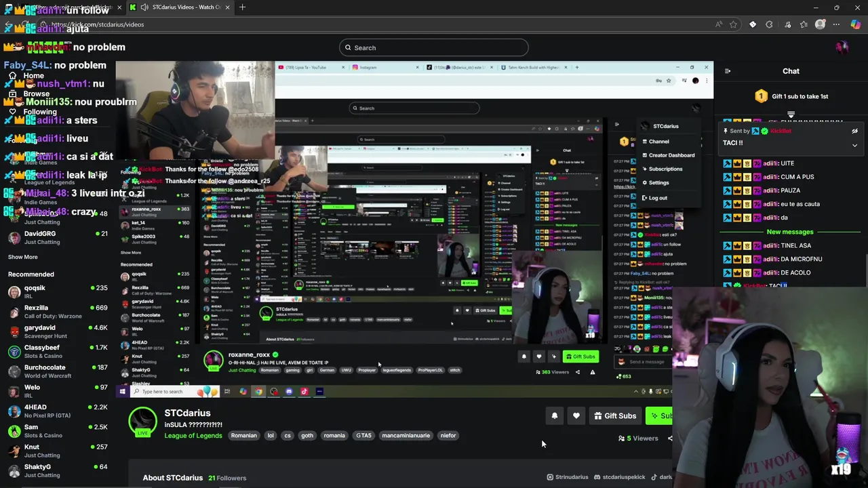This screenshot has height=488, width=868.
Task: Click the lol tag
Action: point(271,436)
